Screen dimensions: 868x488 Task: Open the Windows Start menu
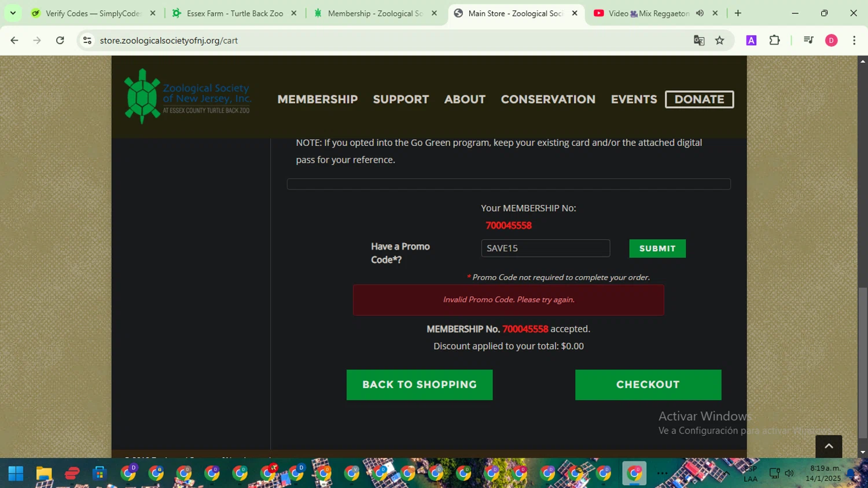tap(16, 474)
